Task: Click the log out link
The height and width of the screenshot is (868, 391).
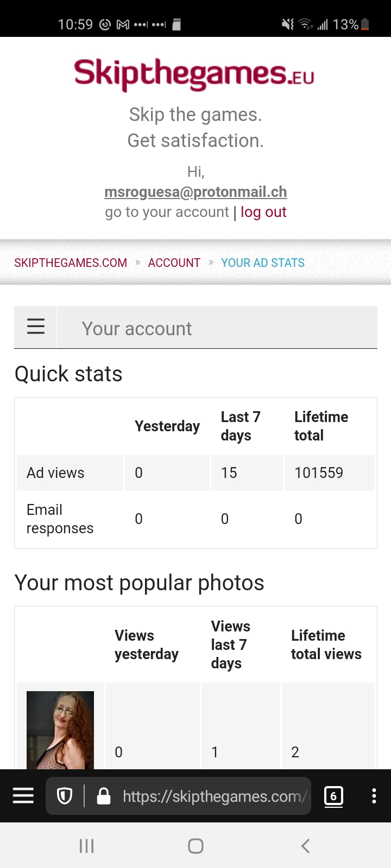Action: (x=263, y=212)
